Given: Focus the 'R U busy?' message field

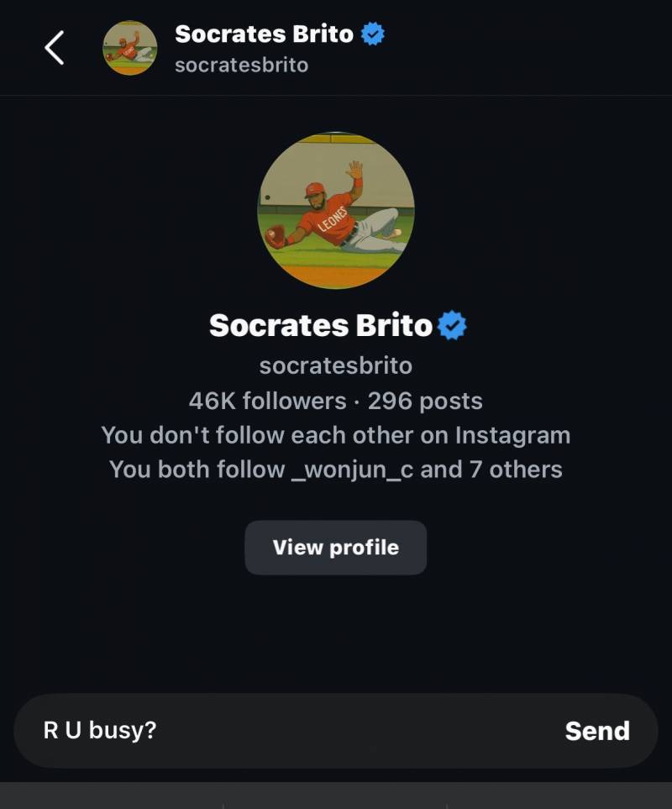Looking at the screenshot, I should pos(289,731).
